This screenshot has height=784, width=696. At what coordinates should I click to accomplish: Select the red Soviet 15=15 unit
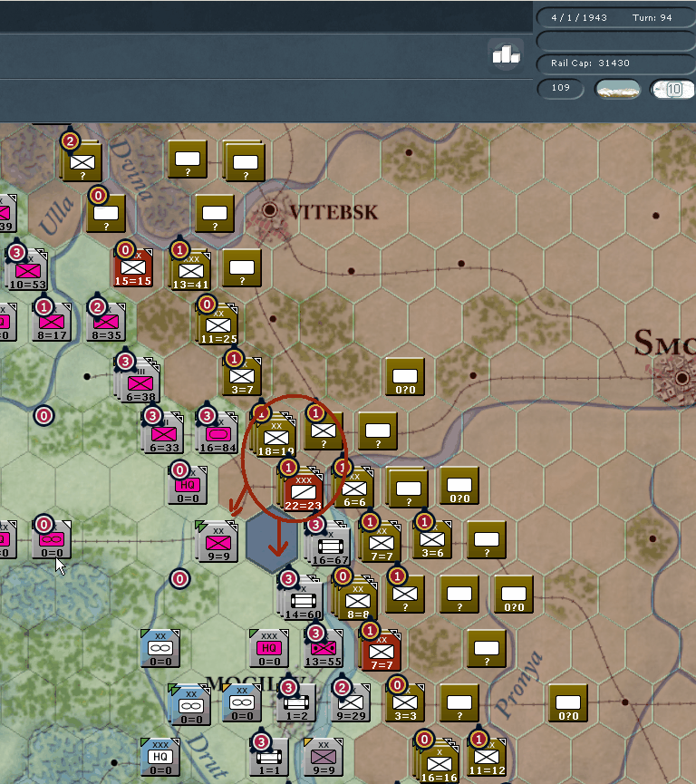click(133, 267)
